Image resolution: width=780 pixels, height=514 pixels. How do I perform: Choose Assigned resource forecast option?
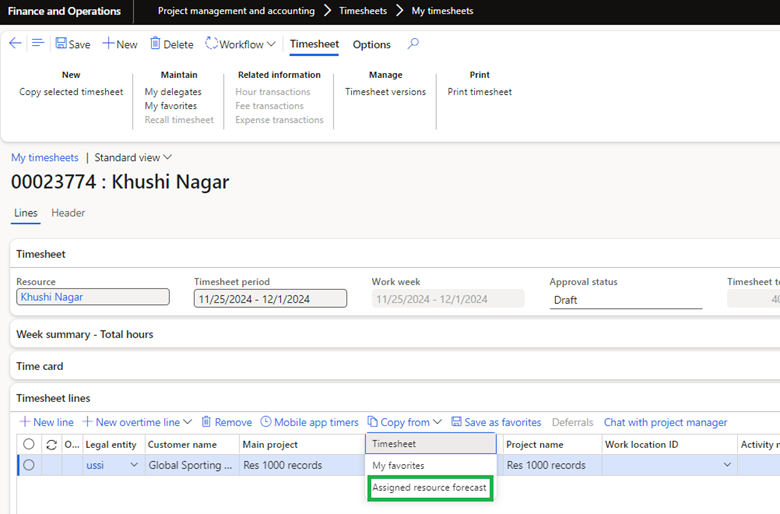429,488
